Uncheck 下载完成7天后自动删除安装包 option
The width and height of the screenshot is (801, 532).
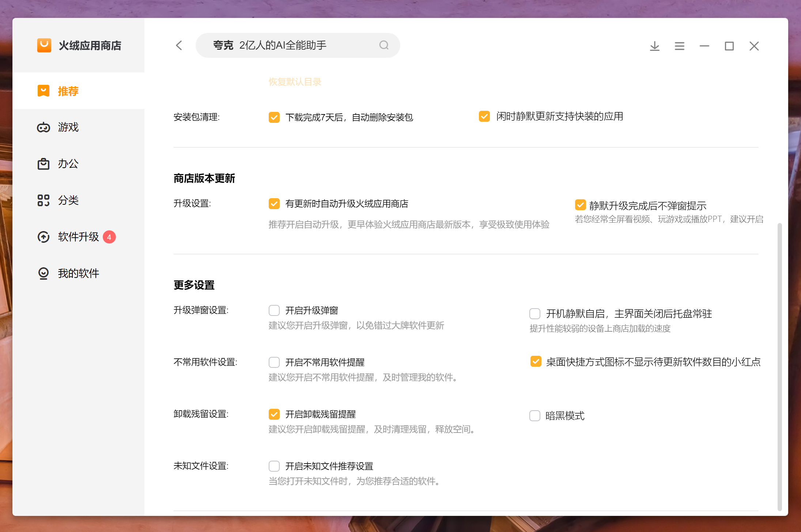pos(274,117)
